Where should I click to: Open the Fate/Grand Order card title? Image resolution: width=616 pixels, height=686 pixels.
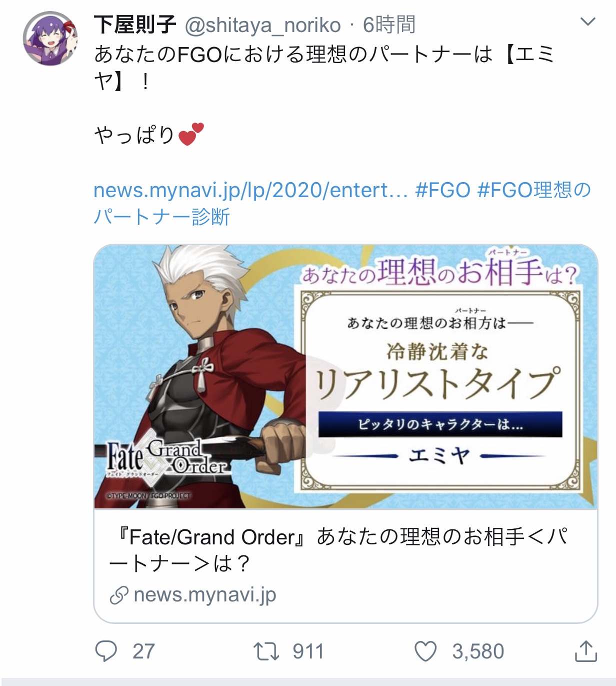click(338, 550)
